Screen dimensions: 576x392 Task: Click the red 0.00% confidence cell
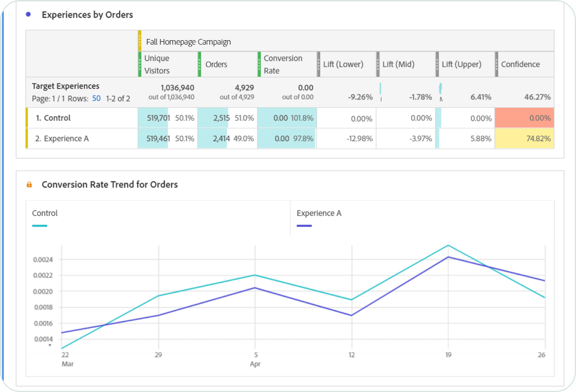coord(524,118)
